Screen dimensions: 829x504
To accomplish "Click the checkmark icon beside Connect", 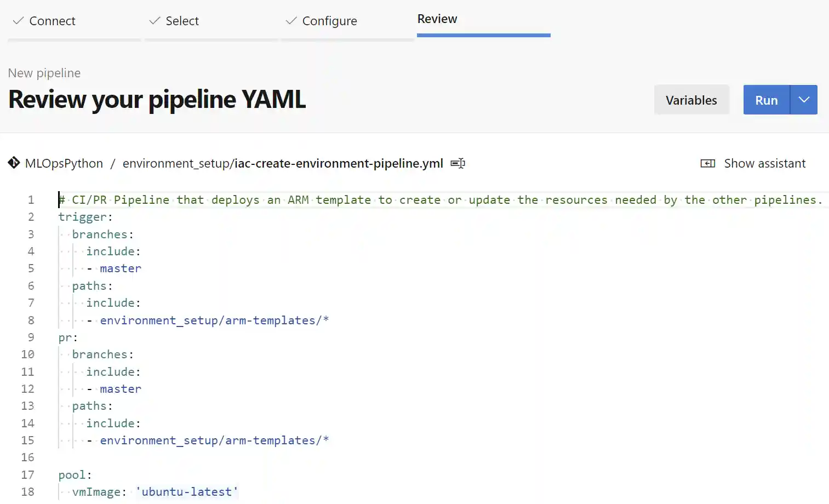I will click(18, 21).
